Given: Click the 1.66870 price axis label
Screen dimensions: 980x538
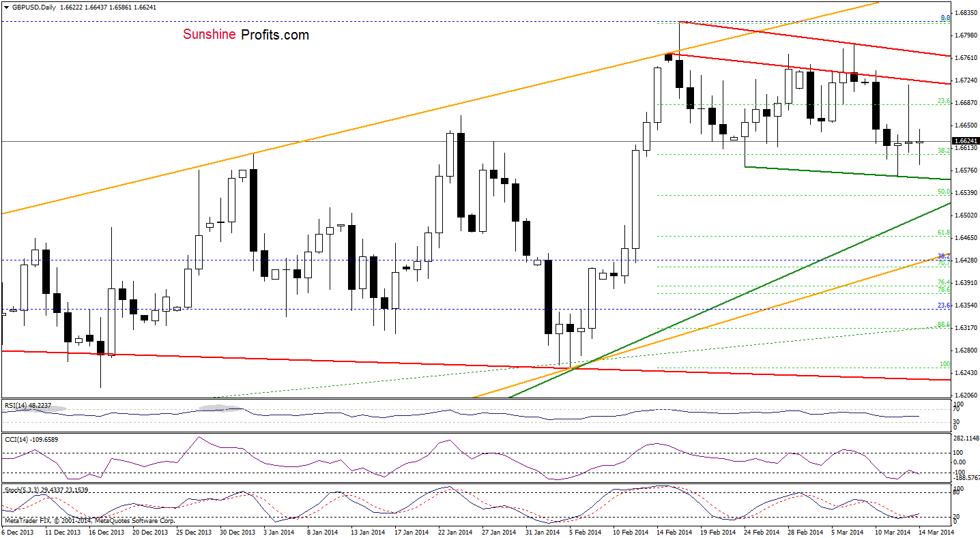Looking at the screenshot, I should (967, 103).
